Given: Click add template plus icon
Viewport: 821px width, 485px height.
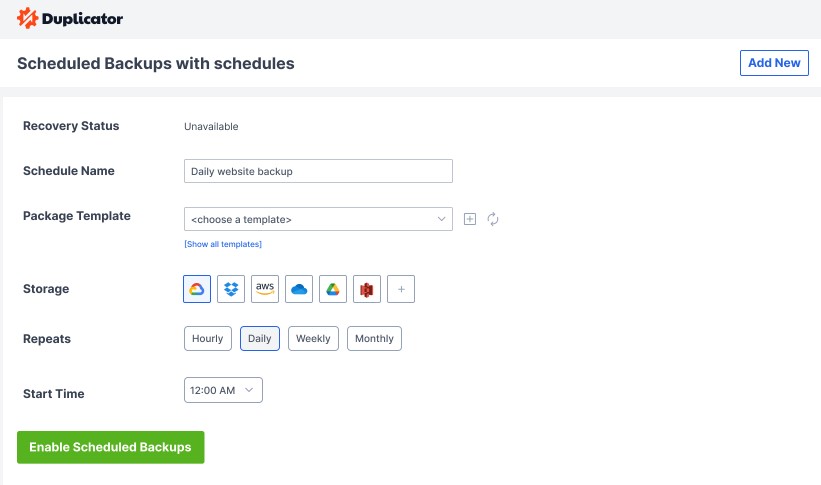Looking at the screenshot, I should coord(470,219).
